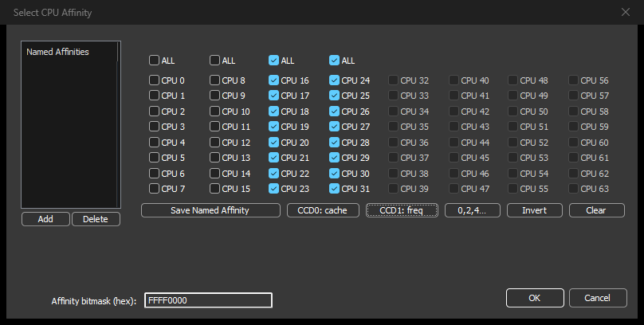Add a named affinity
Screen dimensions: 644x325
pyautogui.click(x=45, y=219)
